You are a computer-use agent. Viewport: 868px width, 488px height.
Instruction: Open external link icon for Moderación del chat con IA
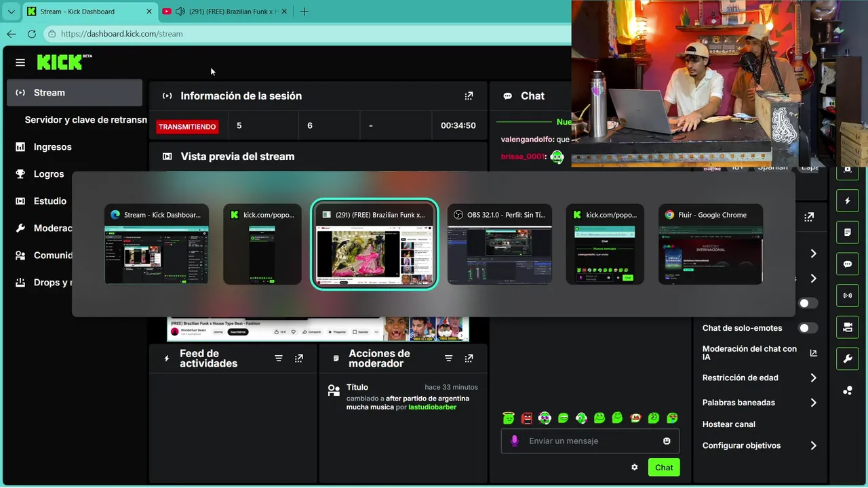tap(813, 353)
